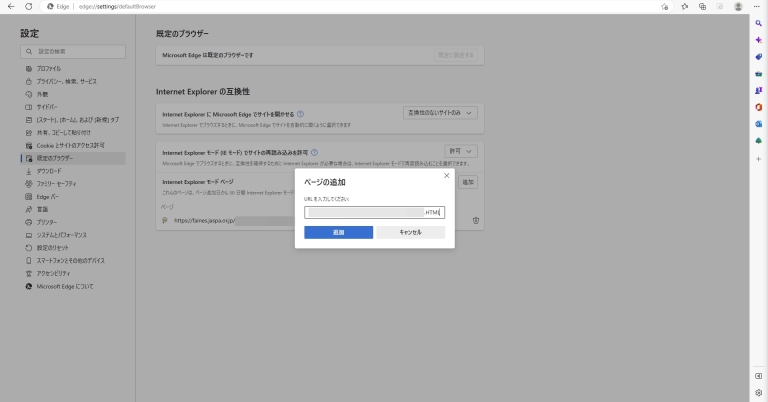This screenshot has width=768, height=402.
Task: Click the profile avatar icon
Action: tap(738, 6)
